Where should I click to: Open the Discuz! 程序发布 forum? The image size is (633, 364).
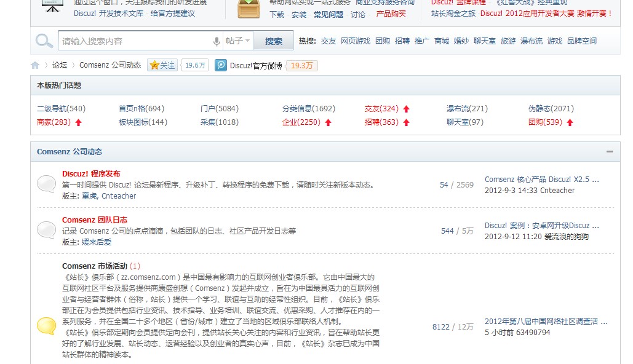(91, 174)
